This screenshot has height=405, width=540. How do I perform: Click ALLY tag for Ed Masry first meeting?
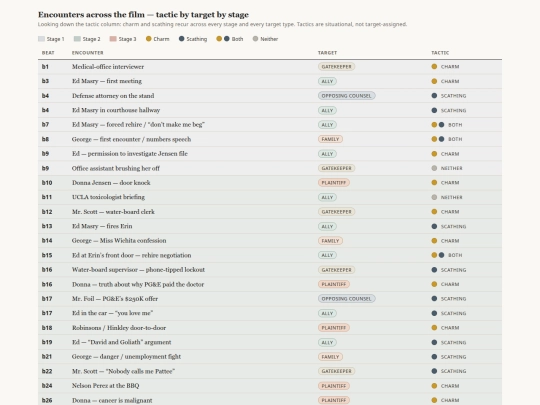(x=327, y=81)
